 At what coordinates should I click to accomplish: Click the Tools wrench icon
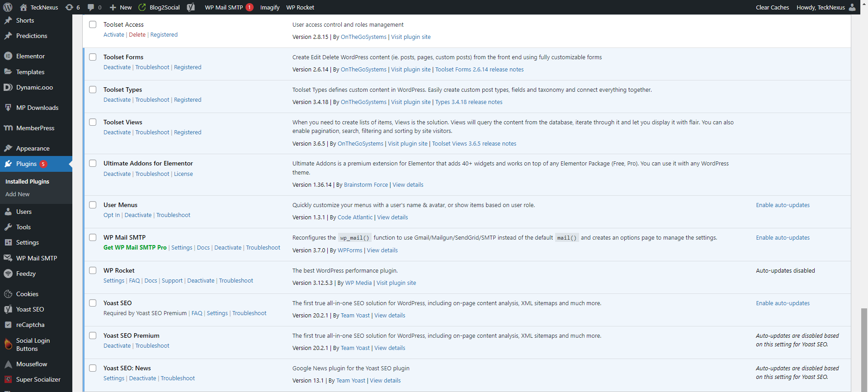coord(8,227)
